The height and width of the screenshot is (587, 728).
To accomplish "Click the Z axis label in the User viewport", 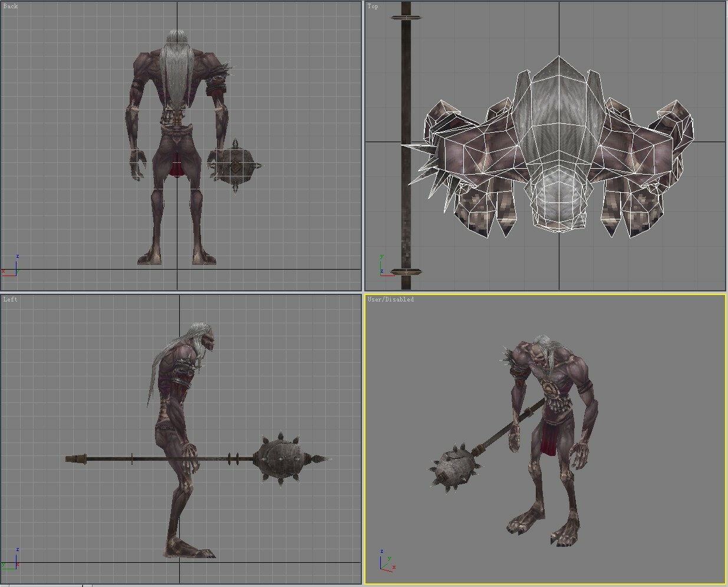I will 381,550.
